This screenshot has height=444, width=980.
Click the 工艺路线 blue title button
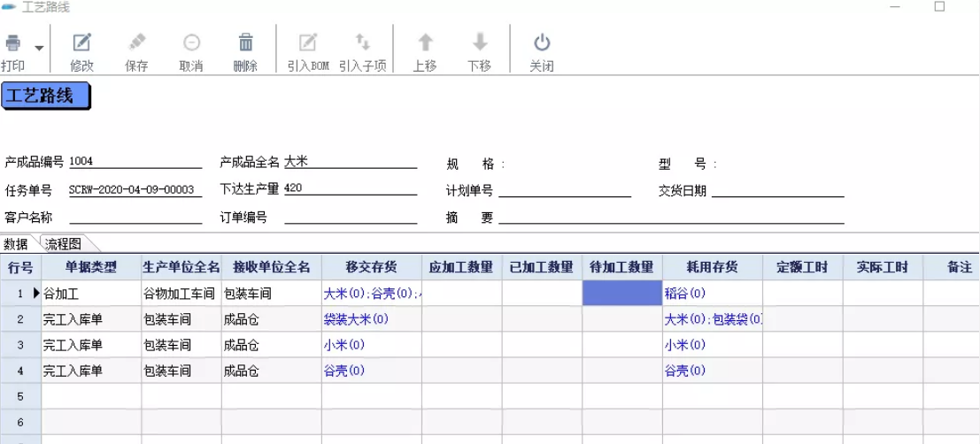pyautogui.click(x=46, y=96)
